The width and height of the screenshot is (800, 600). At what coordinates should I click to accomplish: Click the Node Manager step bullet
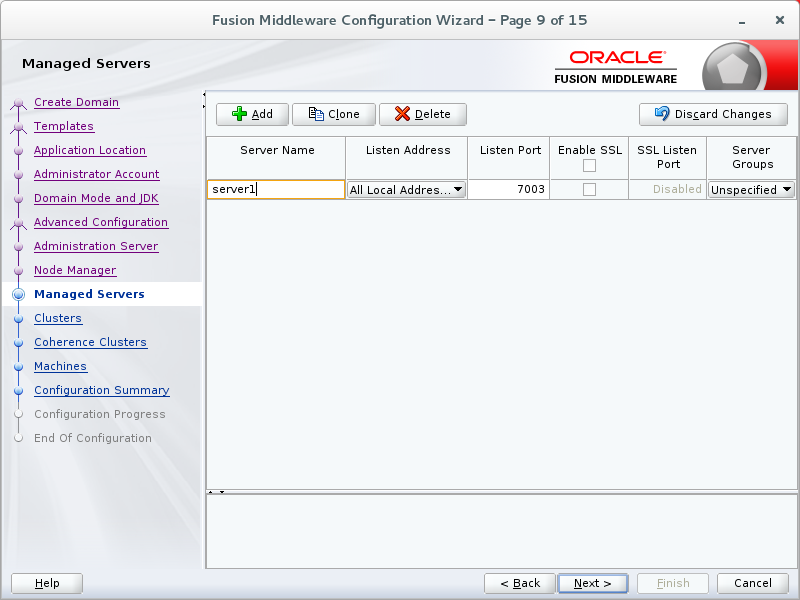click(x=19, y=271)
